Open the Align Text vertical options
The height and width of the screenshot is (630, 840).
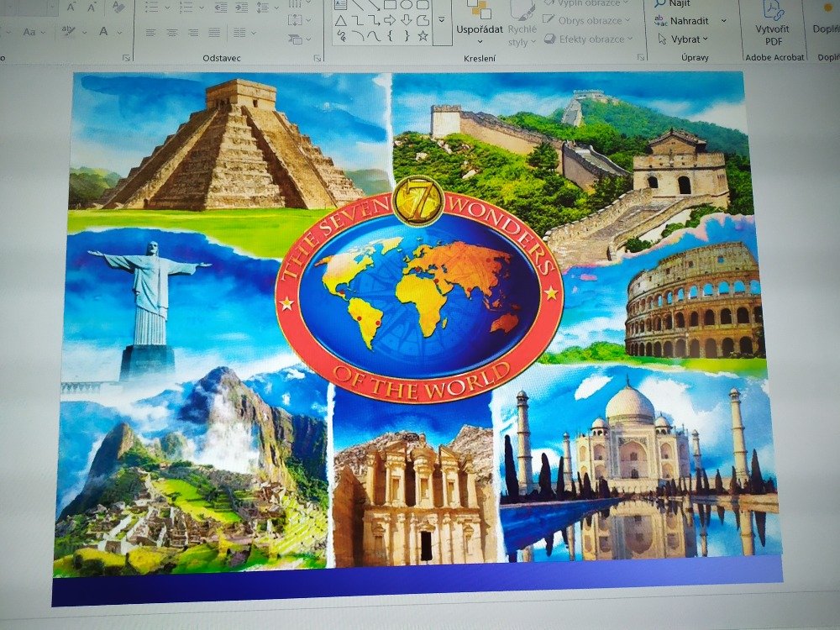click(x=295, y=20)
